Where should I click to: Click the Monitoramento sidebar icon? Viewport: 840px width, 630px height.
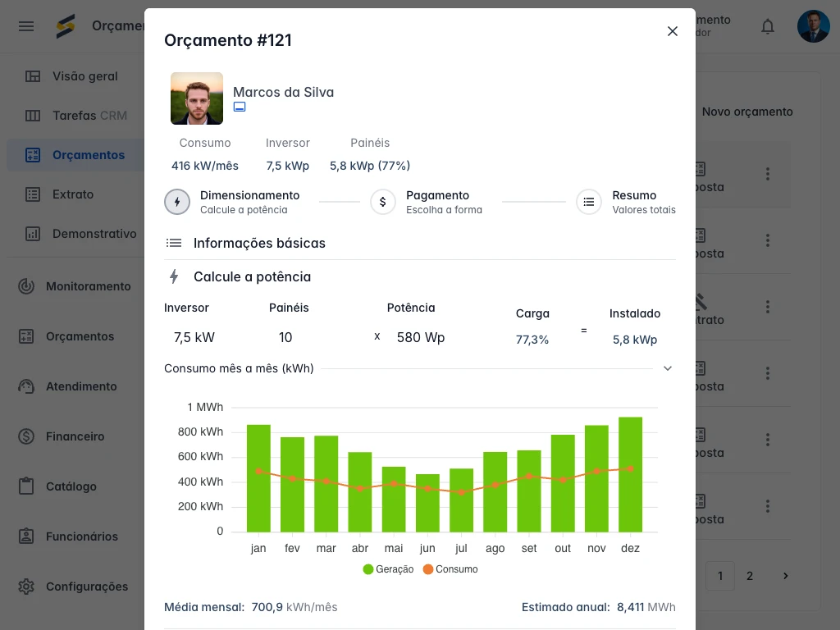coord(26,286)
